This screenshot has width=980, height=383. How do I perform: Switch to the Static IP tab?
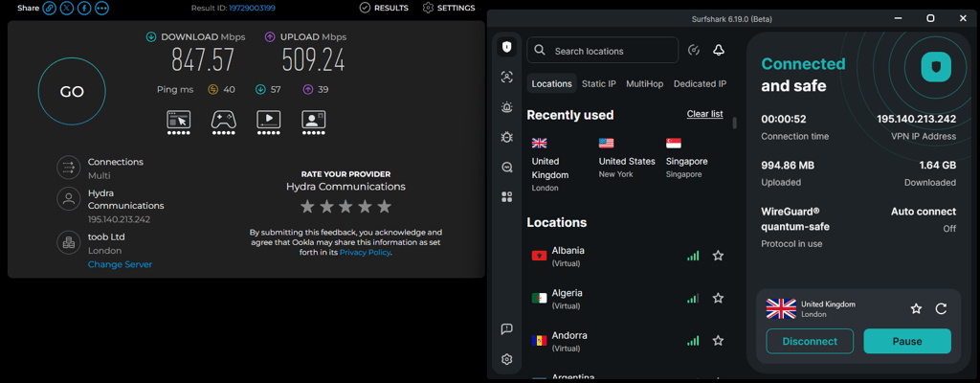[599, 84]
